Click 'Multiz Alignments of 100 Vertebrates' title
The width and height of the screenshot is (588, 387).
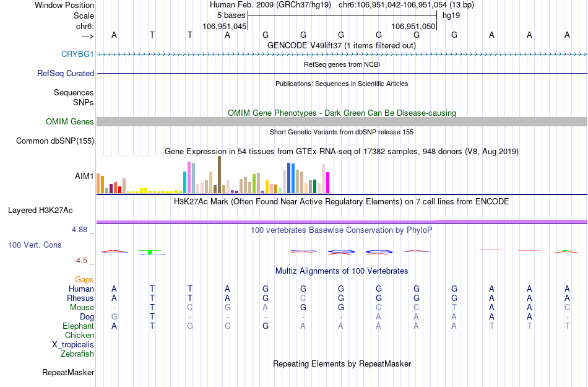342,271
